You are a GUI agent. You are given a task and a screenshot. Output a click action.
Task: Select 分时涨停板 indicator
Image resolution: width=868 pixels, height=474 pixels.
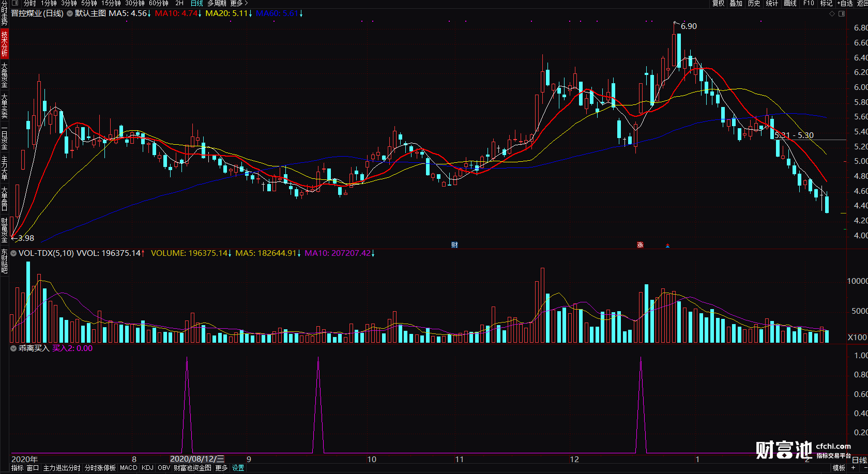100,468
